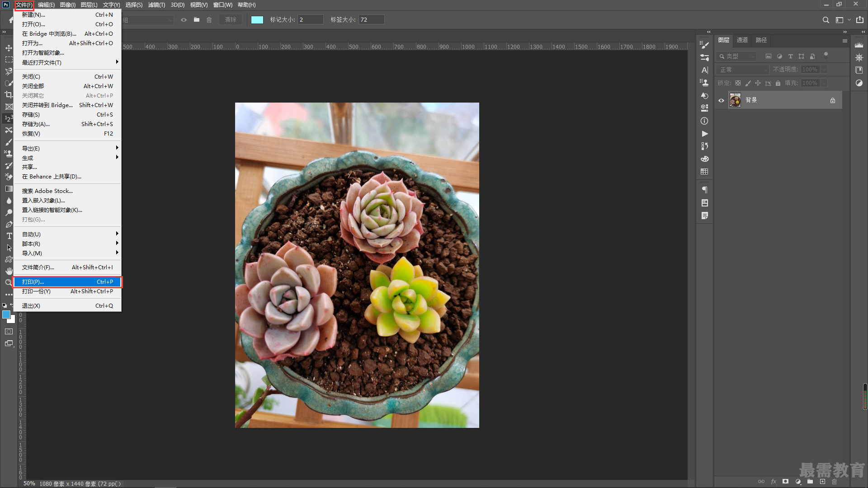The width and height of the screenshot is (868, 488).
Task: Open the fill 填充 dropdown arrow
Action: [x=824, y=83]
